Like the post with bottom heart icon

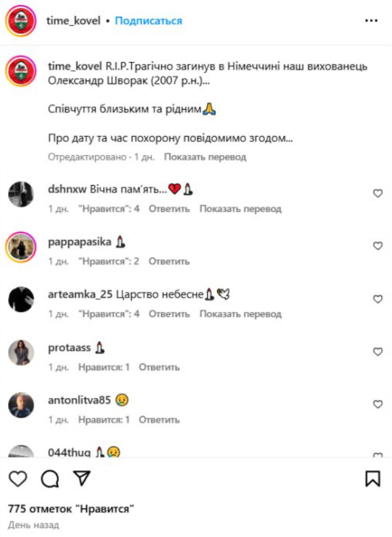point(18,479)
